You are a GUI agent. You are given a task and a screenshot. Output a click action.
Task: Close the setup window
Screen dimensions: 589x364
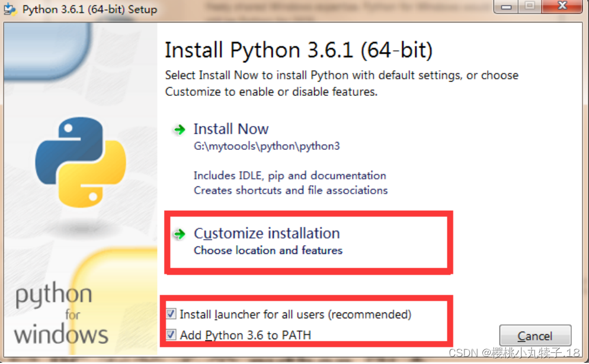click(562, 6)
